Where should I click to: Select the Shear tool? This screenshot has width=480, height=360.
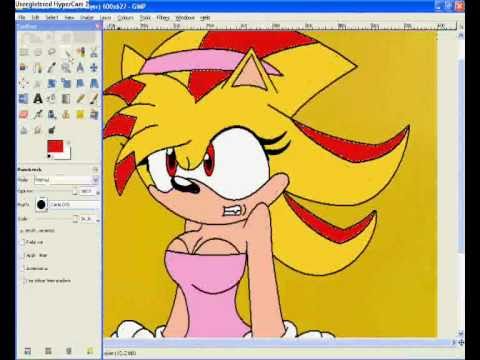coord(80,83)
